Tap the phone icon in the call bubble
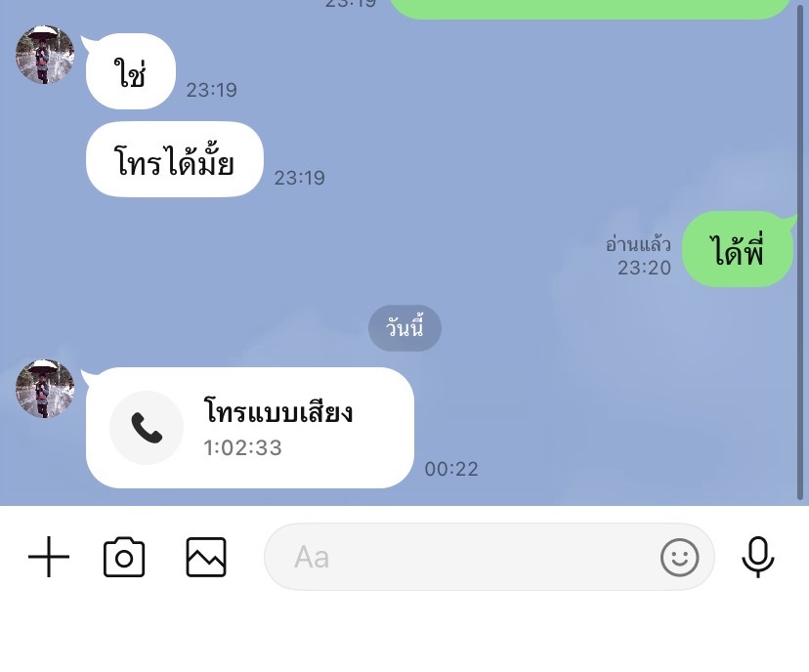 pos(147,428)
